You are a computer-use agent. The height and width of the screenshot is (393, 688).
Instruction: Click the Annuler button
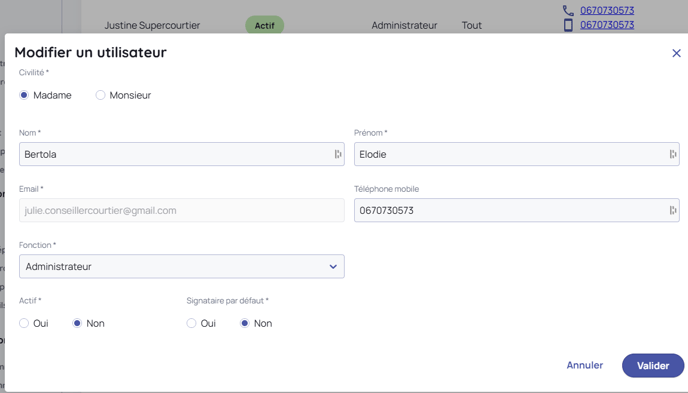point(585,365)
